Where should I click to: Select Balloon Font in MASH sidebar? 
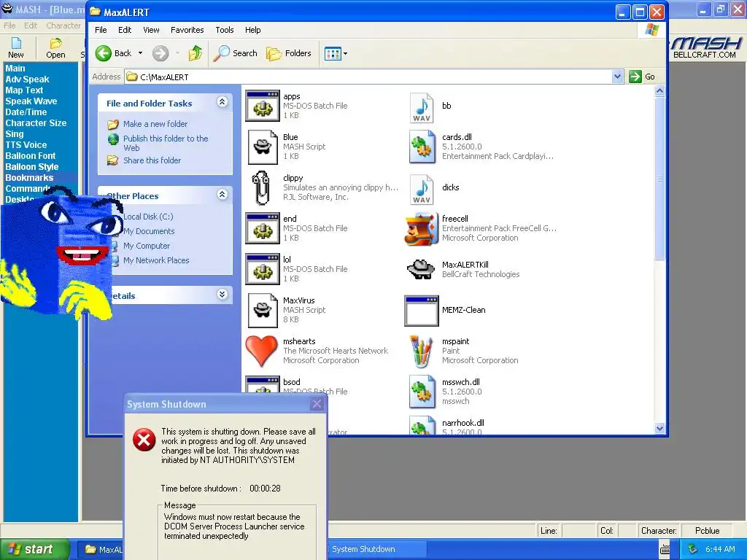pos(30,156)
